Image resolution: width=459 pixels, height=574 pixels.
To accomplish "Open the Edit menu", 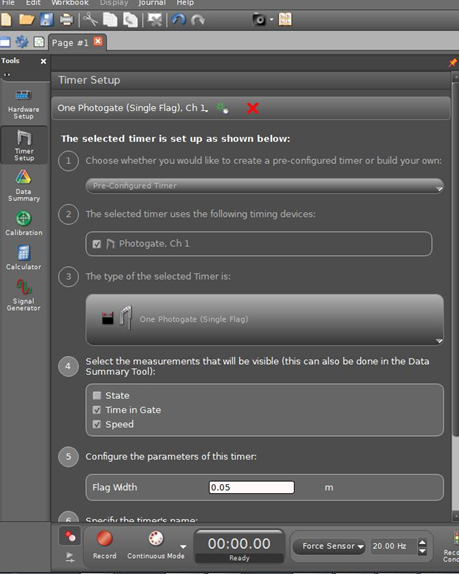I will tap(33, 3).
